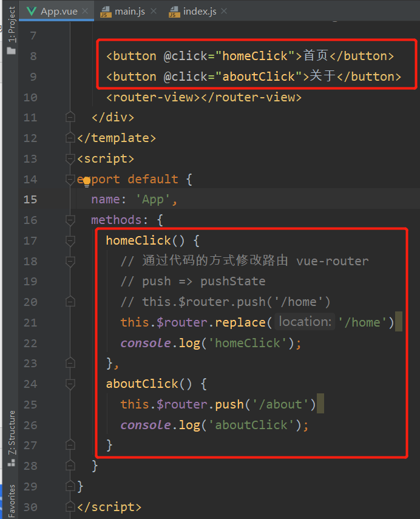Click the 'name' property on line 15

click(106, 199)
